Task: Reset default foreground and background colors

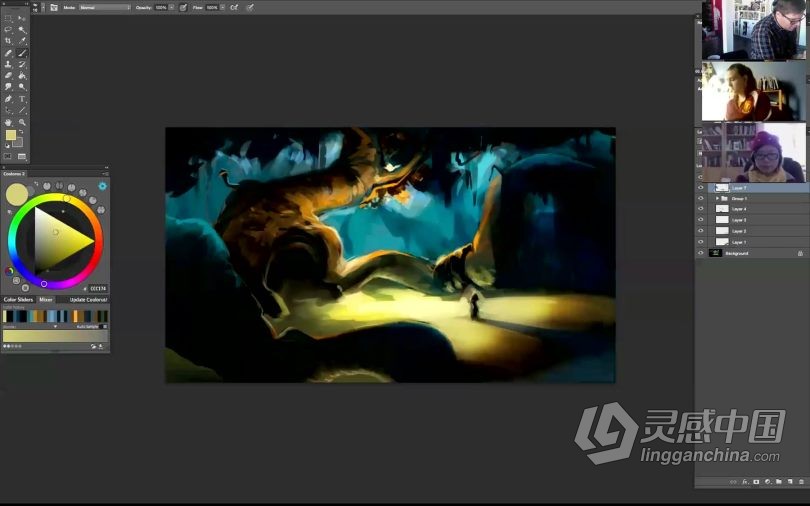Action: (x=7, y=146)
